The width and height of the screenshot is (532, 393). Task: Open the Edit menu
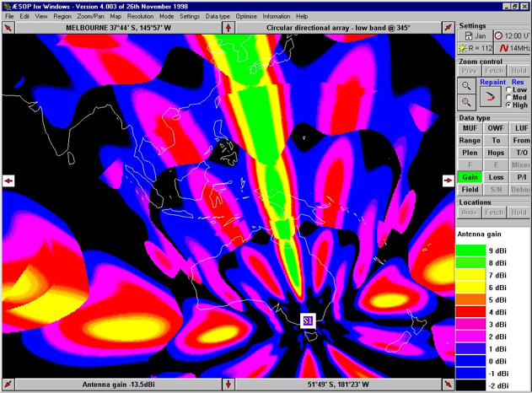(24, 16)
